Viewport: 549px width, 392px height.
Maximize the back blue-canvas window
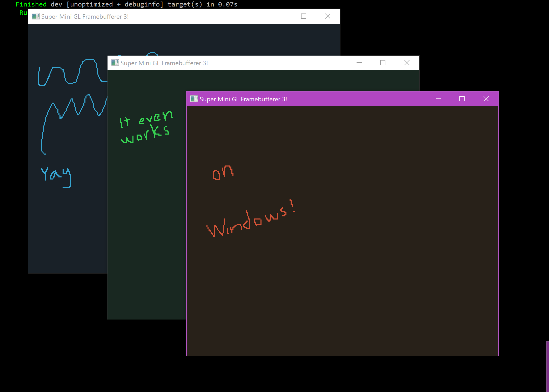(304, 16)
